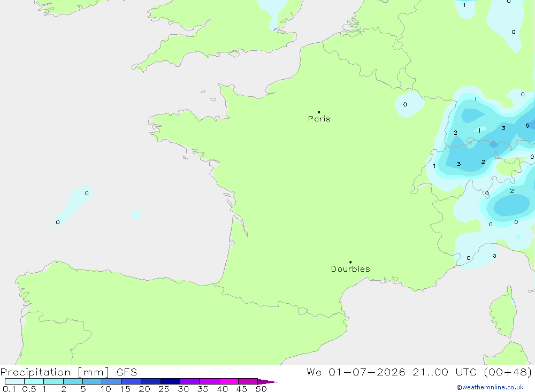Open the weatheronline.co.uk copyright link
The image size is (535, 392).
click(490, 387)
